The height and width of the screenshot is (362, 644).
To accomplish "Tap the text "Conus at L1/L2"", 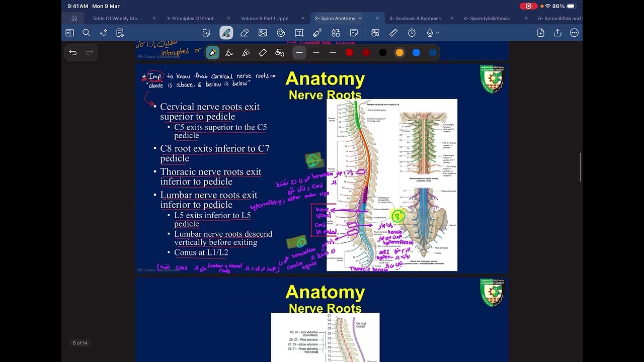I will (201, 252).
